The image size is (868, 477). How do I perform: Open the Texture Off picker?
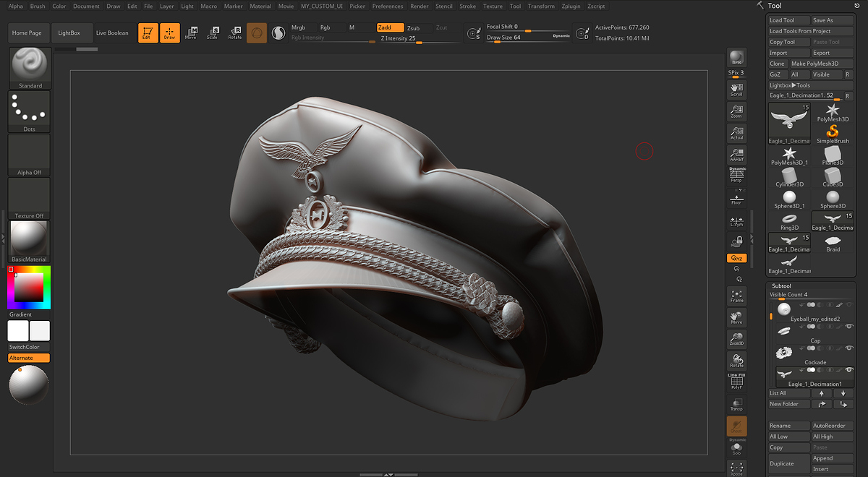pyautogui.click(x=30, y=199)
